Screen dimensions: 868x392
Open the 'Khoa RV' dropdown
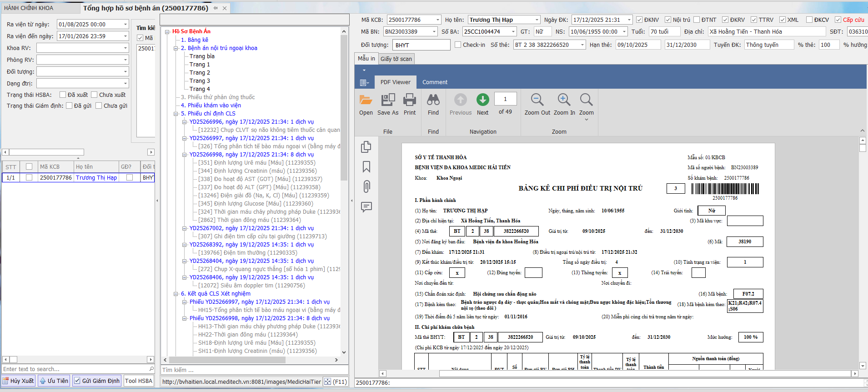pyautogui.click(x=125, y=48)
